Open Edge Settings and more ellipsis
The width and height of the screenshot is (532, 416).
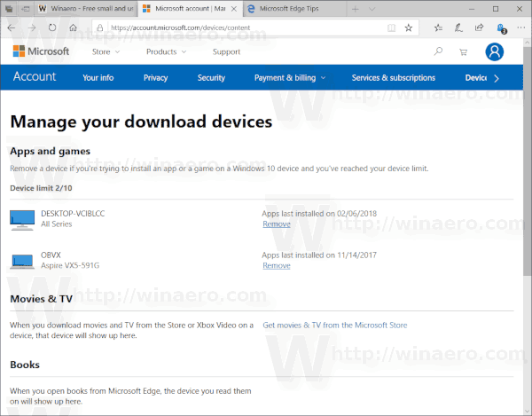pos(521,27)
